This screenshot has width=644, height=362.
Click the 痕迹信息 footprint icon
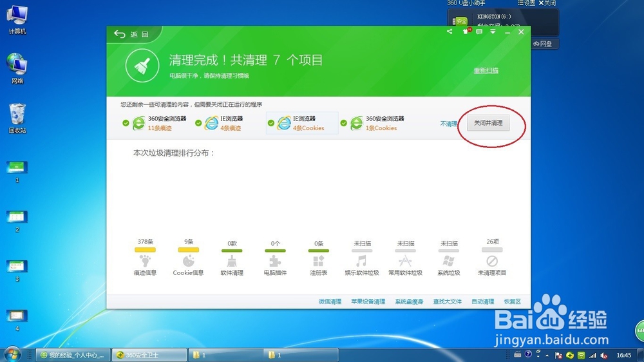[145, 261]
